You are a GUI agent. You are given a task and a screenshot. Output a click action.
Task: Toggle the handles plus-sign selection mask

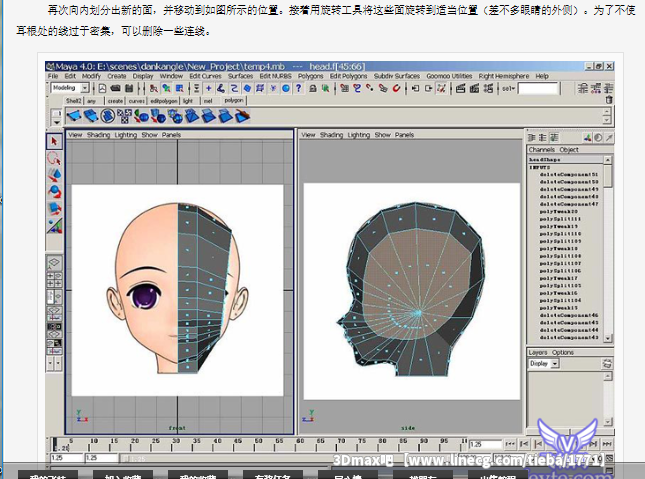(209, 88)
